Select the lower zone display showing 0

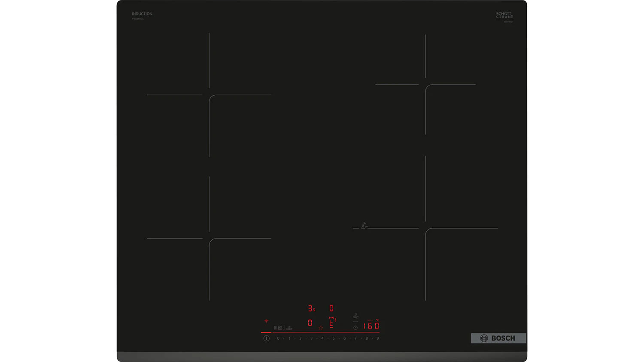[310, 323]
